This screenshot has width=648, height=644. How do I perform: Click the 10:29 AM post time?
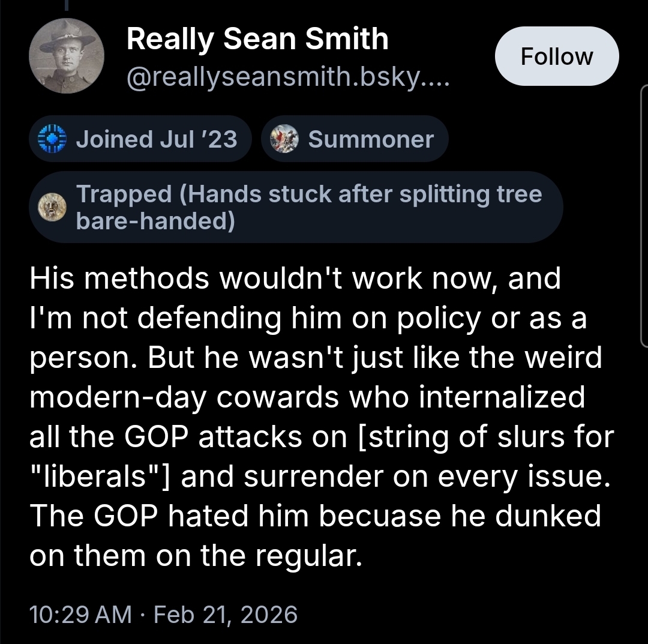[80, 614]
